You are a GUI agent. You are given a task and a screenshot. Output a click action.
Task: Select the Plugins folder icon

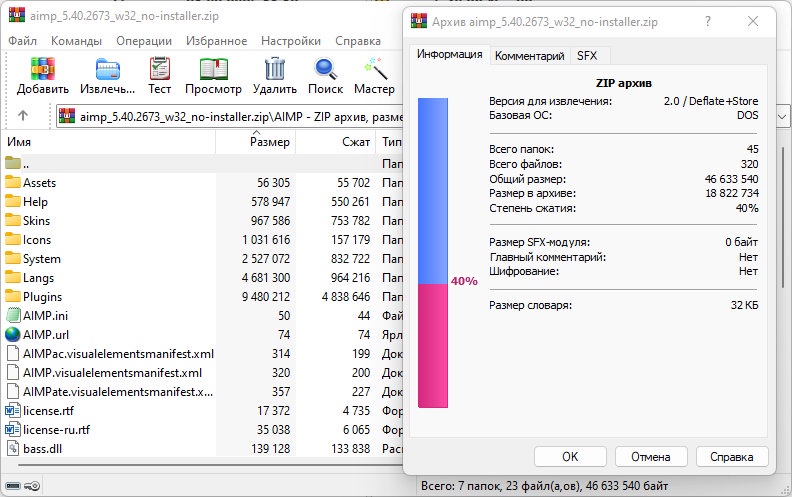tap(13, 296)
